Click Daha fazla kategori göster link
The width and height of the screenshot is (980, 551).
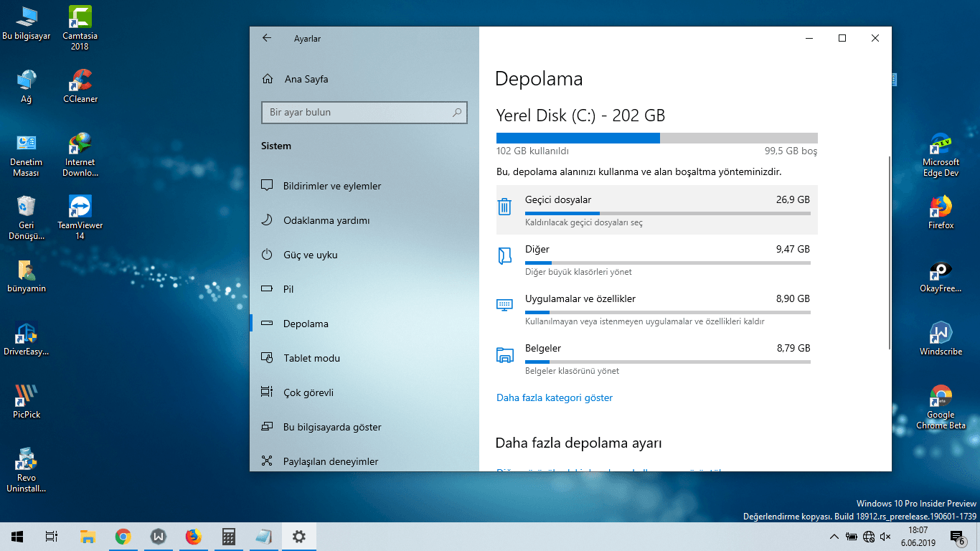555,397
